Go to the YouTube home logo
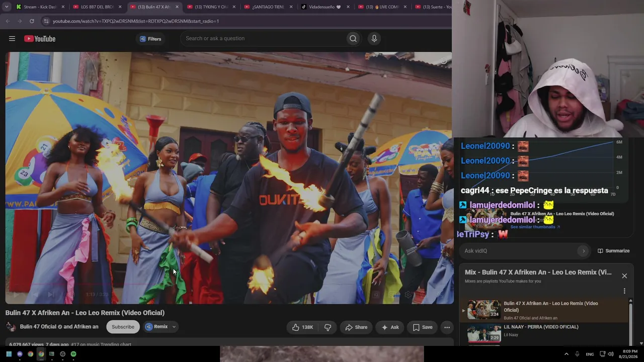The height and width of the screenshot is (362, 644). coord(40,39)
